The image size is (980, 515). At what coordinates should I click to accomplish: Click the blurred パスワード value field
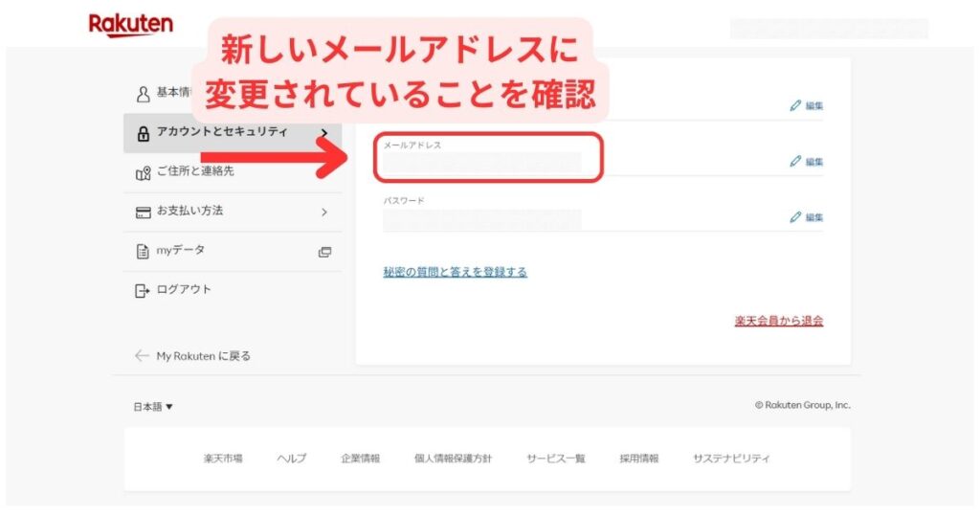pos(482,219)
